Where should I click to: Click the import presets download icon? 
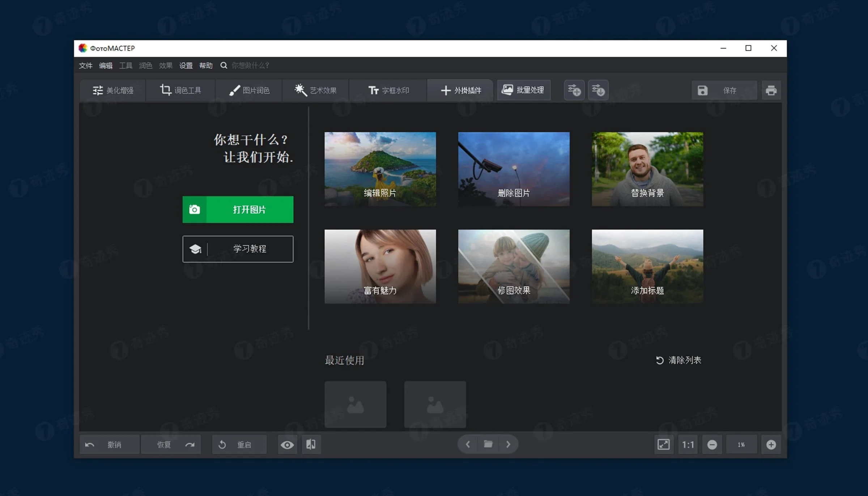(x=599, y=90)
